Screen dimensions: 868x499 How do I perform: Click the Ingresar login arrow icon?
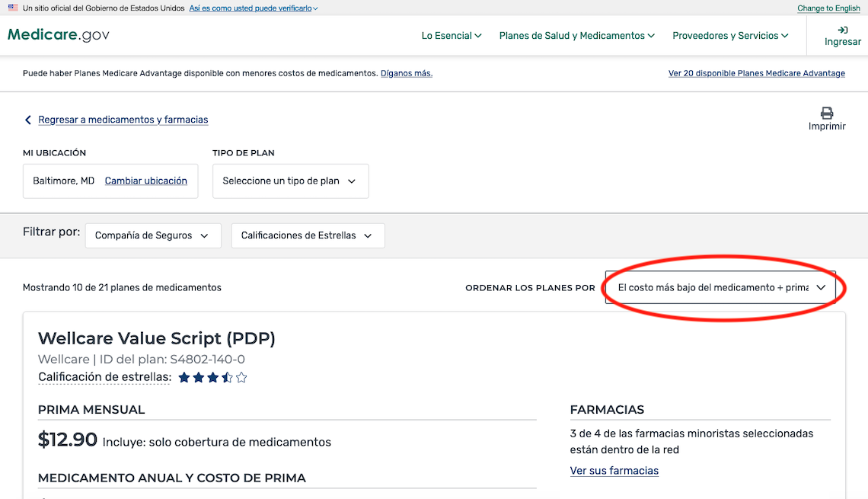[x=842, y=29]
